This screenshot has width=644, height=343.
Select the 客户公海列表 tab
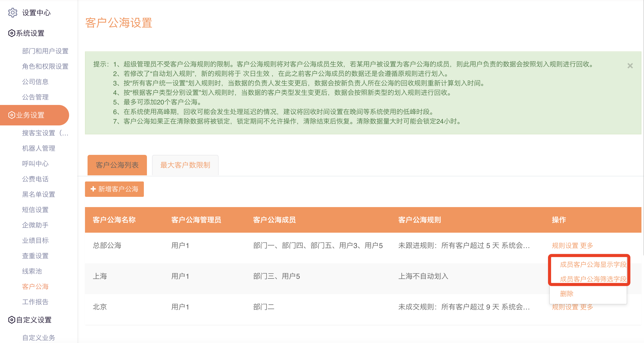117,165
